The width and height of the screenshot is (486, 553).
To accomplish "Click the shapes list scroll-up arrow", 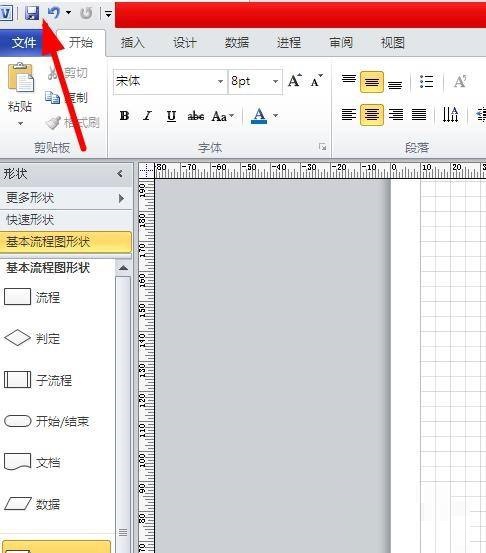I will (123, 268).
